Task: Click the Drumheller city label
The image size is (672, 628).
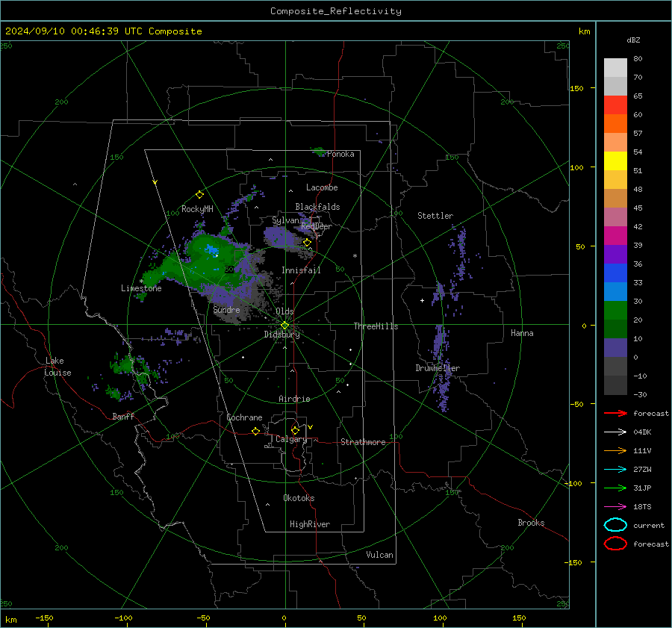Action: [438, 368]
